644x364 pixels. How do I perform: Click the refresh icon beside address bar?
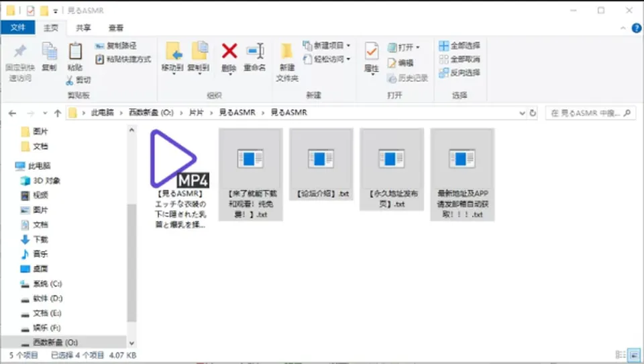pyautogui.click(x=533, y=113)
